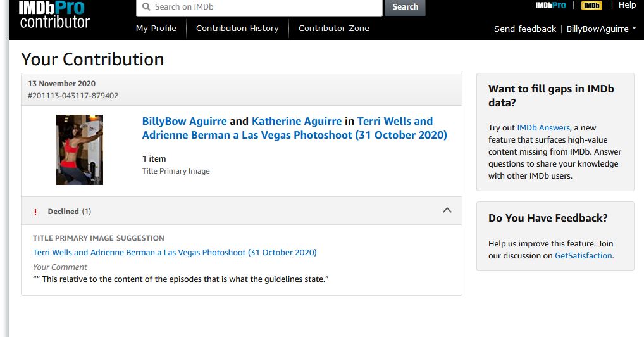The width and height of the screenshot is (644, 337).
Task: Click Send feedback link
Action: pos(525,29)
